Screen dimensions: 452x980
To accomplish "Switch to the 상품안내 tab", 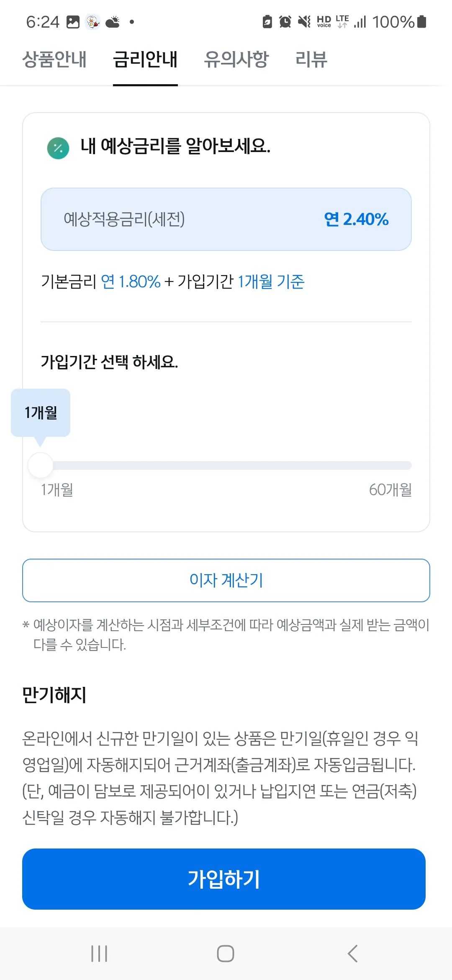I will pos(55,60).
